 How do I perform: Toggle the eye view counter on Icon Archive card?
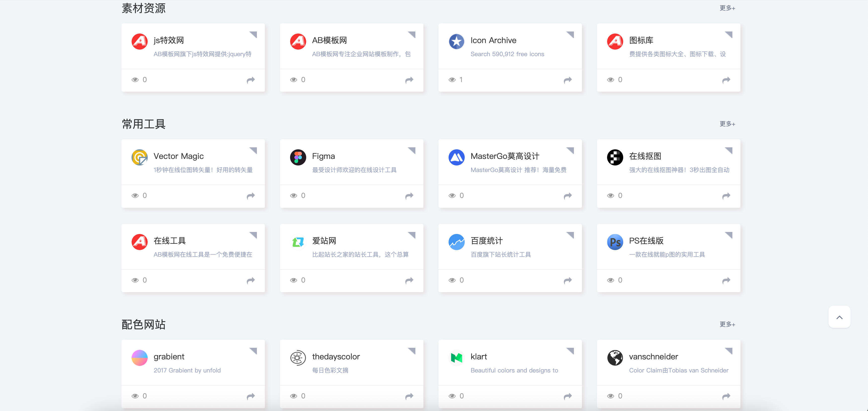[453, 80]
